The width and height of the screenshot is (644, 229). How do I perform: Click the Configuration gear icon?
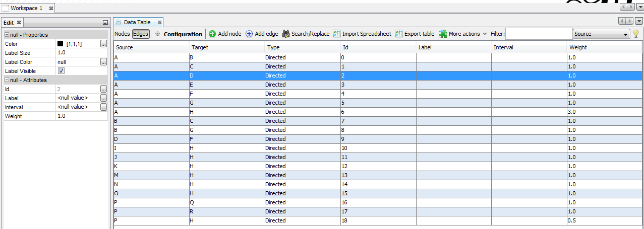(157, 34)
